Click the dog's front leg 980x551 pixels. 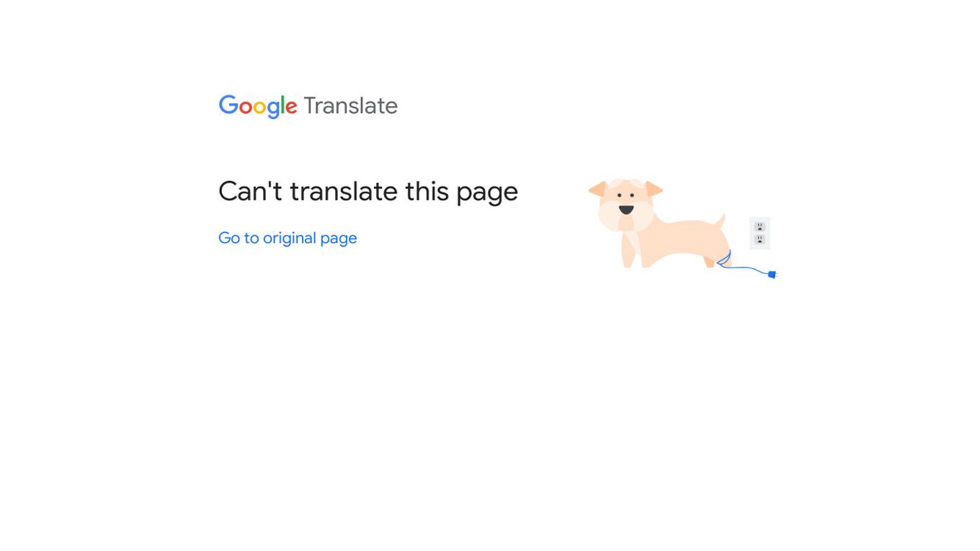pyautogui.click(x=629, y=250)
